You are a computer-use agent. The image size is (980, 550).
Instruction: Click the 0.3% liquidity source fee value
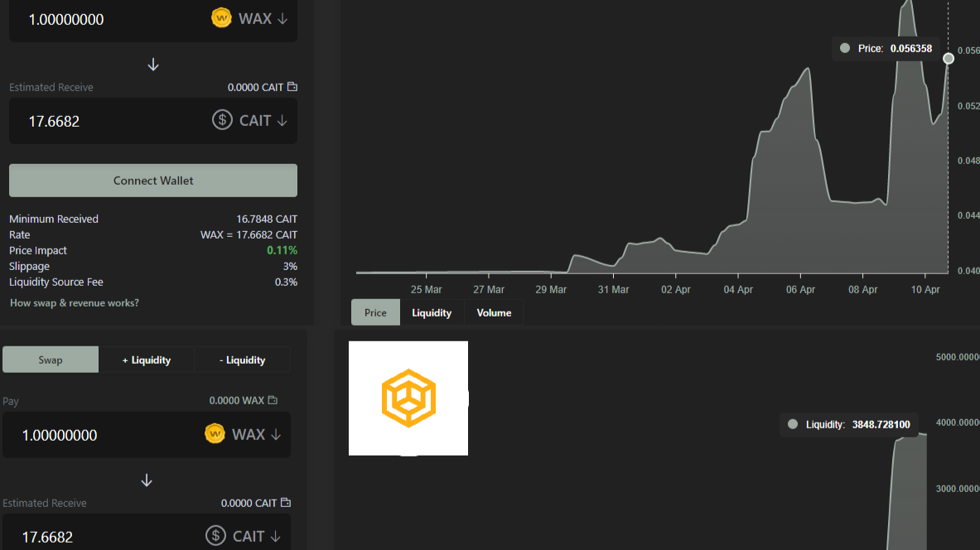click(x=287, y=282)
